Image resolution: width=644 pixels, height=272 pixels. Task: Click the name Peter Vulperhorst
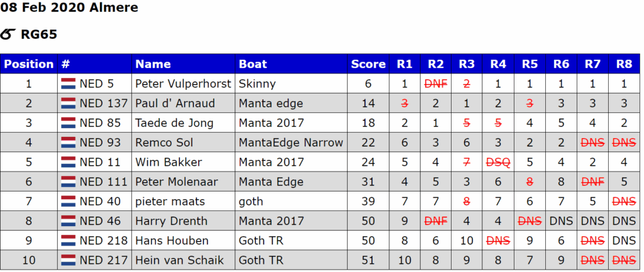pyautogui.click(x=183, y=84)
